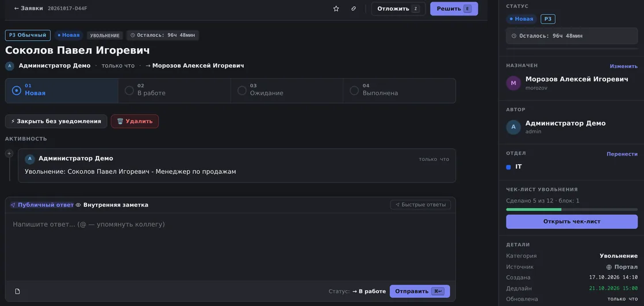Click sidebar Осталось 96ч 48мин timer
The height and width of the screenshot is (306, 644).
click(572, 36)
